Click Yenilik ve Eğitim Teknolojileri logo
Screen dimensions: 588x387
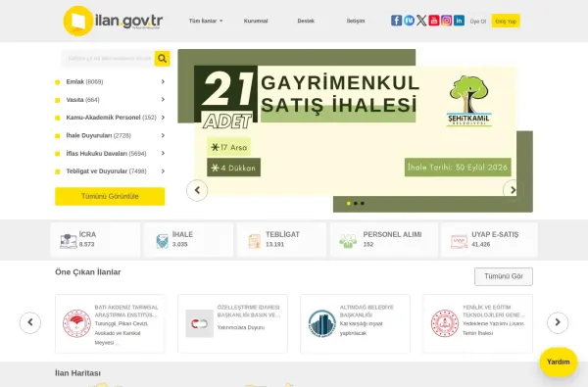click(x=445, y=323)
